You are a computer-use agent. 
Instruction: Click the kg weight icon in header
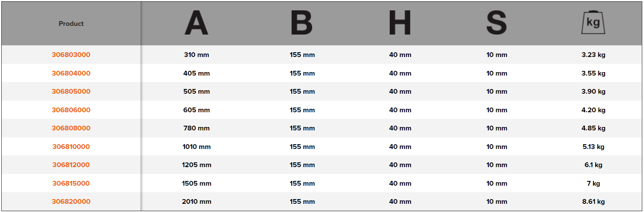pyautogui.click(x=593, y=23)
